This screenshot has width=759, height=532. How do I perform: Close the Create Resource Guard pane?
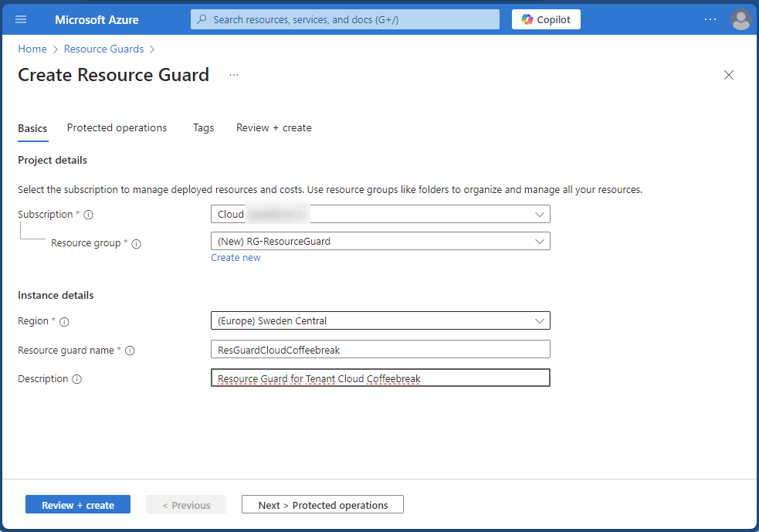tap(729, 75)
